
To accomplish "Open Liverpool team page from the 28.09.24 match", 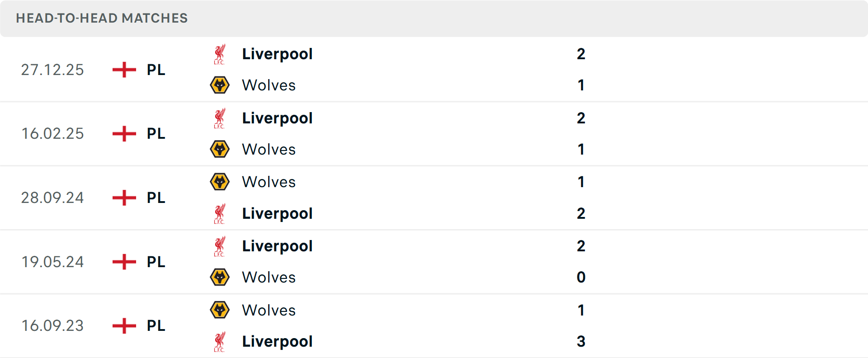I will click(277, 213).
